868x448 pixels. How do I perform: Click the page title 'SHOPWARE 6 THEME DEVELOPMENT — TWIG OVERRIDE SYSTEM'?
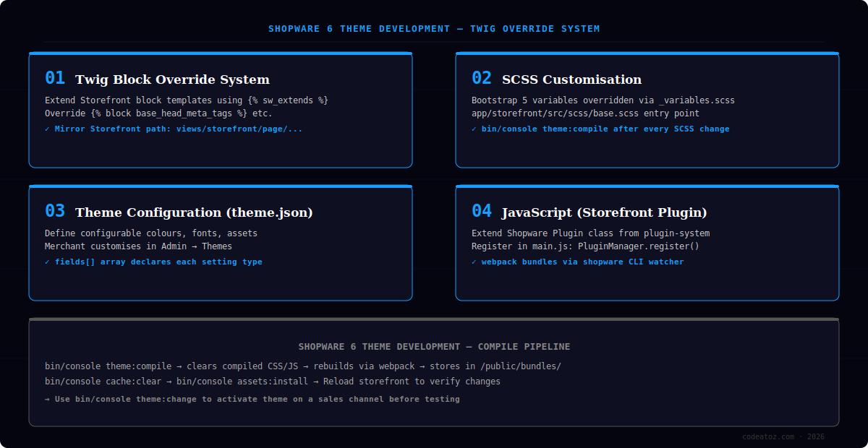434,29
